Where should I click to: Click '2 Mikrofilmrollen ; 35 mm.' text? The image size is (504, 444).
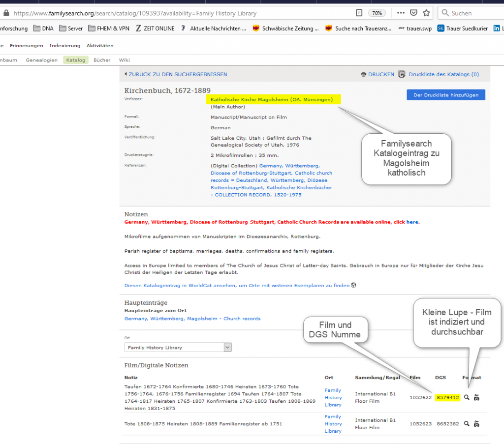click(245, 155)
